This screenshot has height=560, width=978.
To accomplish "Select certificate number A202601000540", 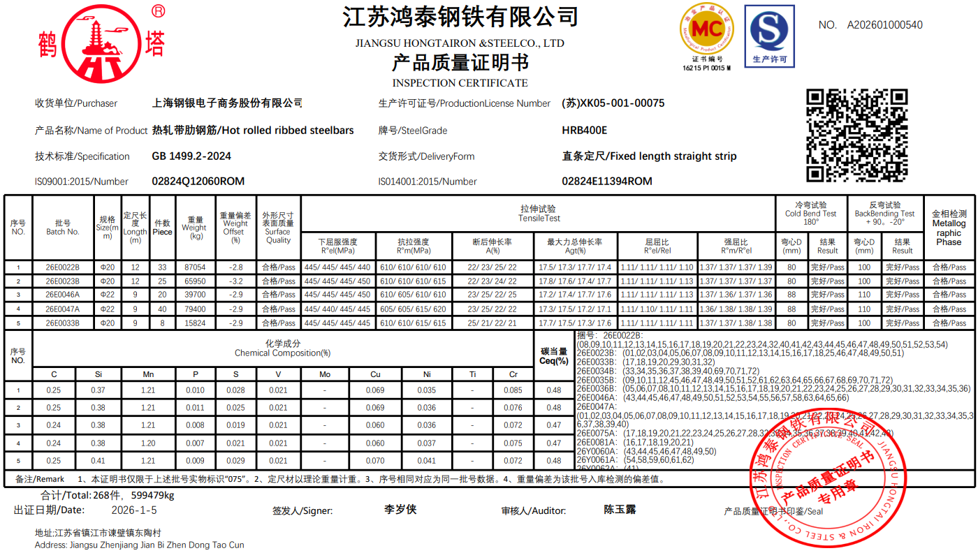I will click(x=884, y=25).
